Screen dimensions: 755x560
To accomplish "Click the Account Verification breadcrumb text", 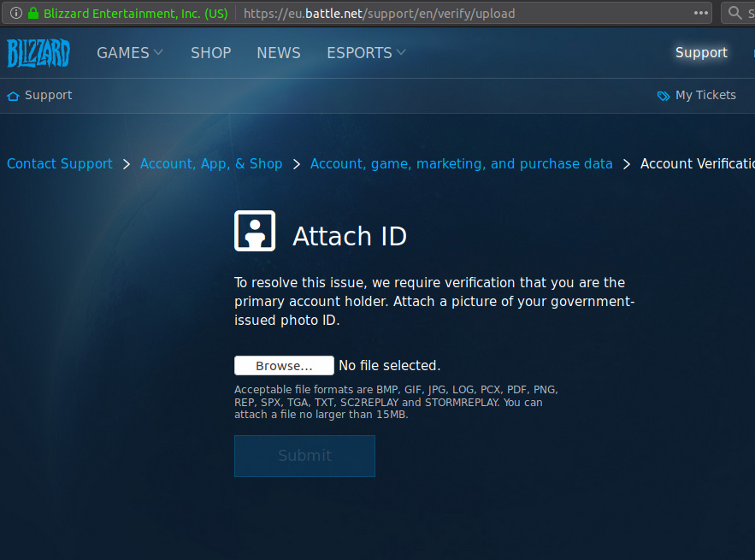I will (697, 163).
